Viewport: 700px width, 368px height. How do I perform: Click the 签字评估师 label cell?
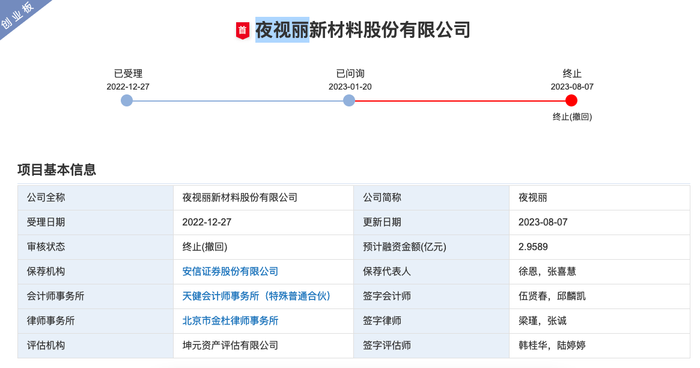(431, 345)
